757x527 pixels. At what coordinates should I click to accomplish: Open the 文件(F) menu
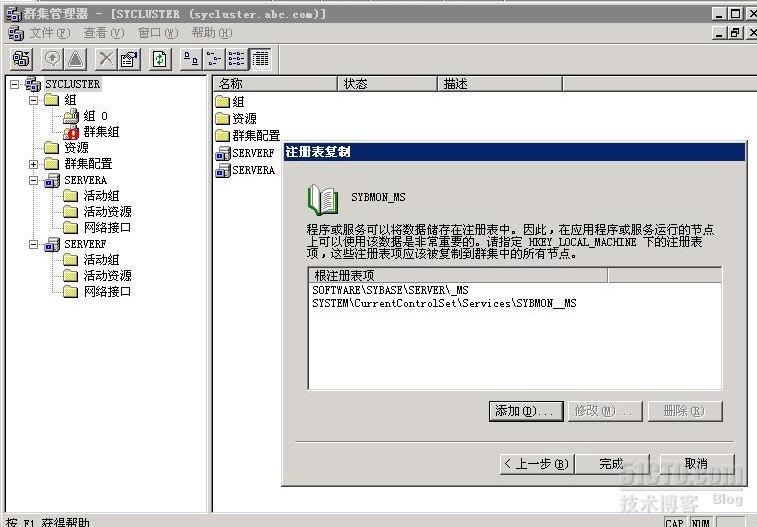tap(50, 33)
